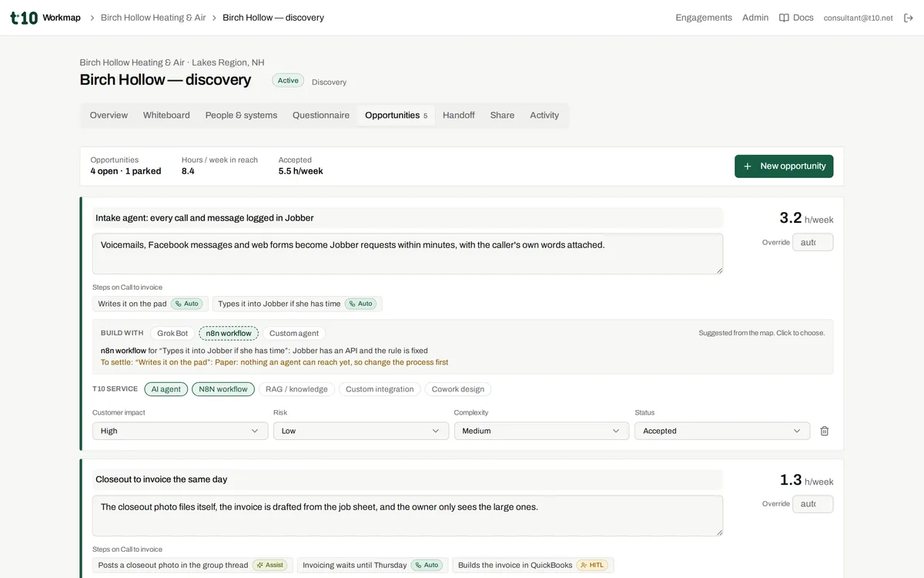Choose Grok Bot under Build with
Screen dimensions: 924x578
click(172, 333)
